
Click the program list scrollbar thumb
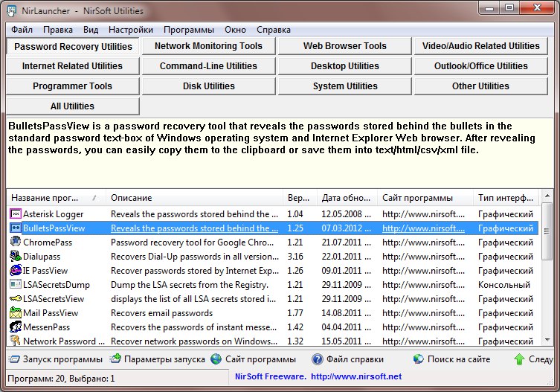[547, 231]
